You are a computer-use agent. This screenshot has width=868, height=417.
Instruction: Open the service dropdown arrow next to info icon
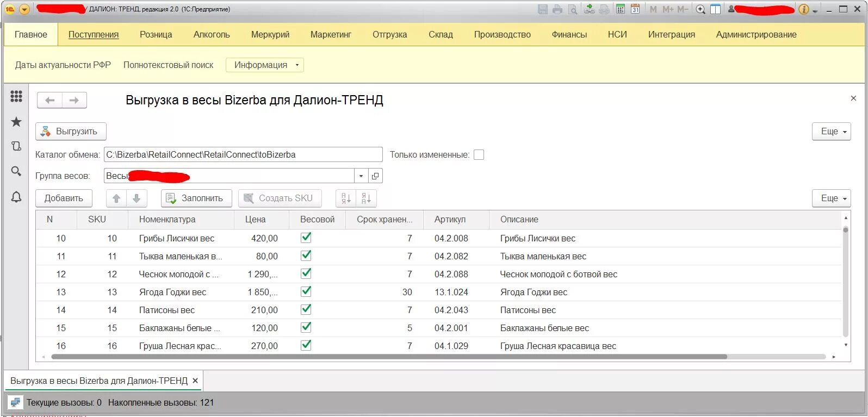point(815,11)
